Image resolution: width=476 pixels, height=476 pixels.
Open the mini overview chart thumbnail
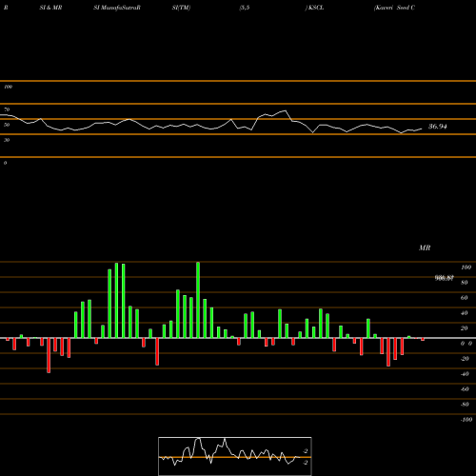pyautogui.click(x=235, y=456)
